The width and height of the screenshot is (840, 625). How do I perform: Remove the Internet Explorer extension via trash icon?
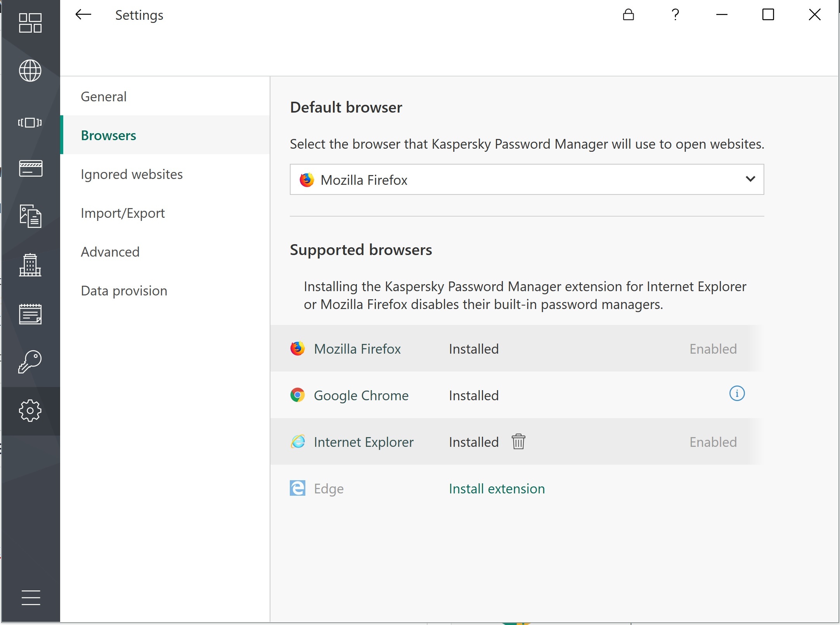(x=518, y=441)
